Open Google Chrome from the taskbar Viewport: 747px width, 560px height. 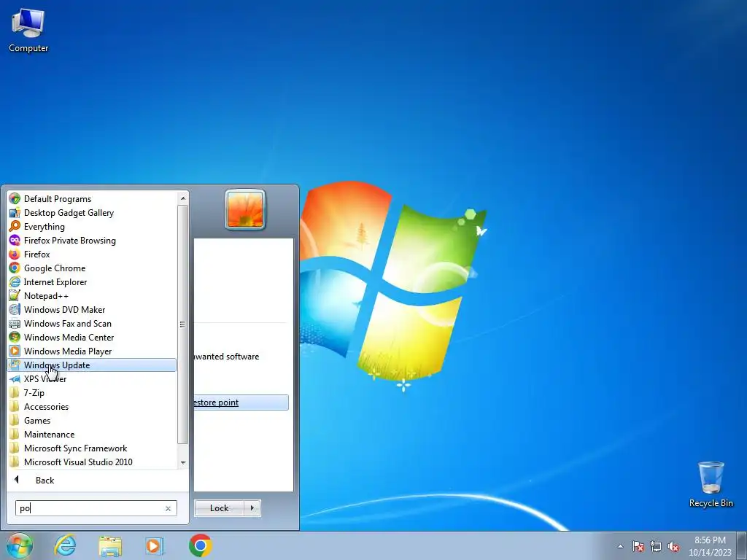pyautogui.click(x=200, y=545)
